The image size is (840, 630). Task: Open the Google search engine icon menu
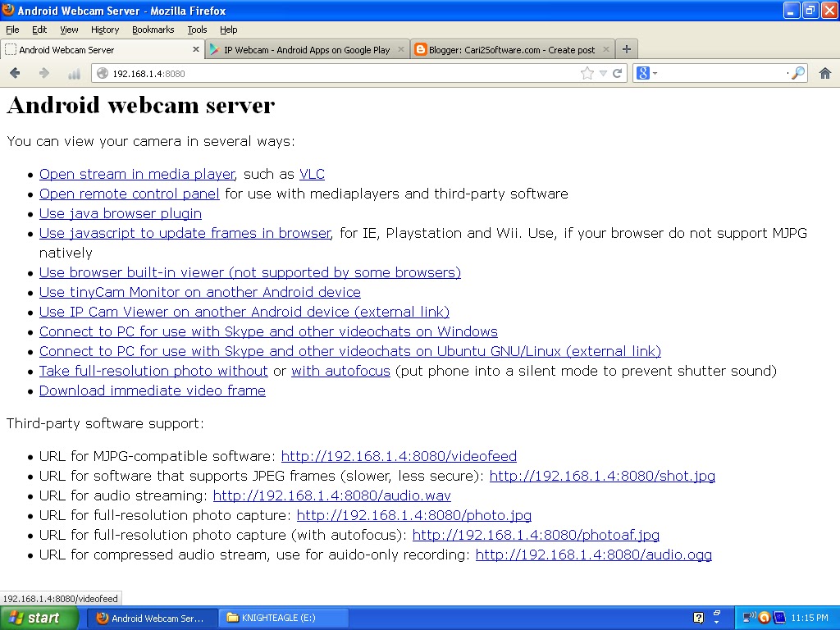[x=646, y=73]
